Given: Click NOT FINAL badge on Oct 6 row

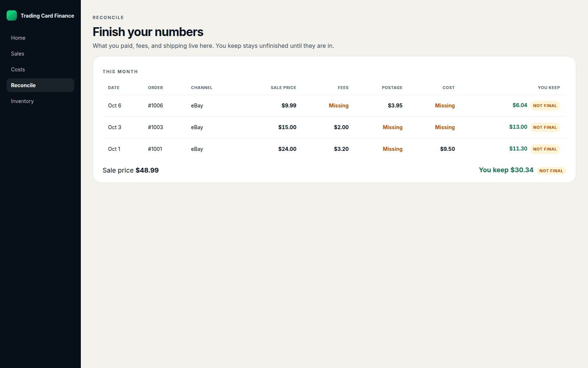Looking at the screenshot, I should click(545, 106).
